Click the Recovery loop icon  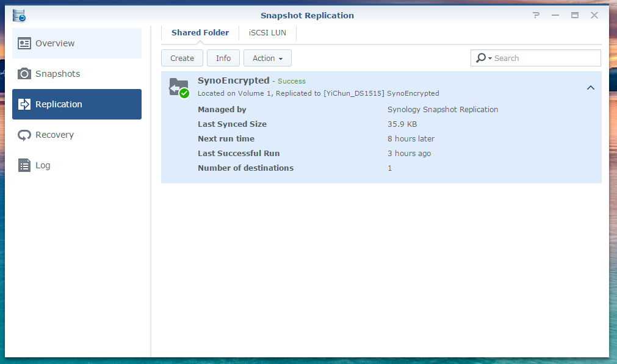[24, 135]
